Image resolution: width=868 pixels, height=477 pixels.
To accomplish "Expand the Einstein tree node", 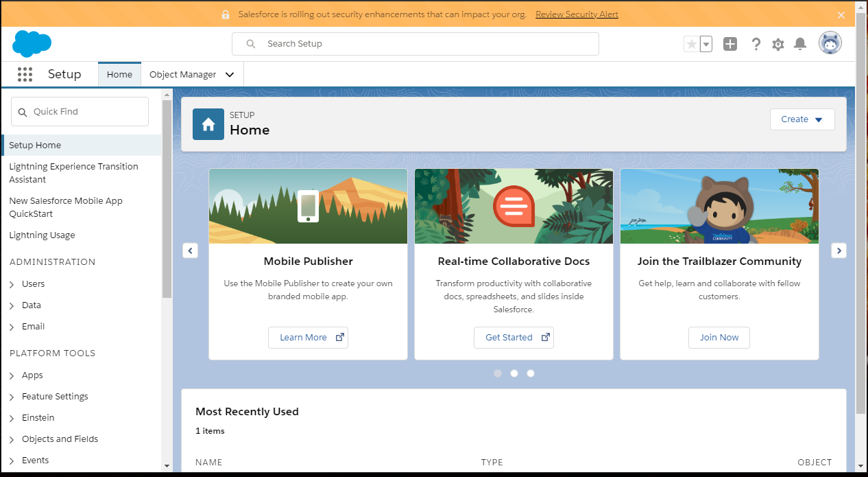I will click(x=12, y=418).
